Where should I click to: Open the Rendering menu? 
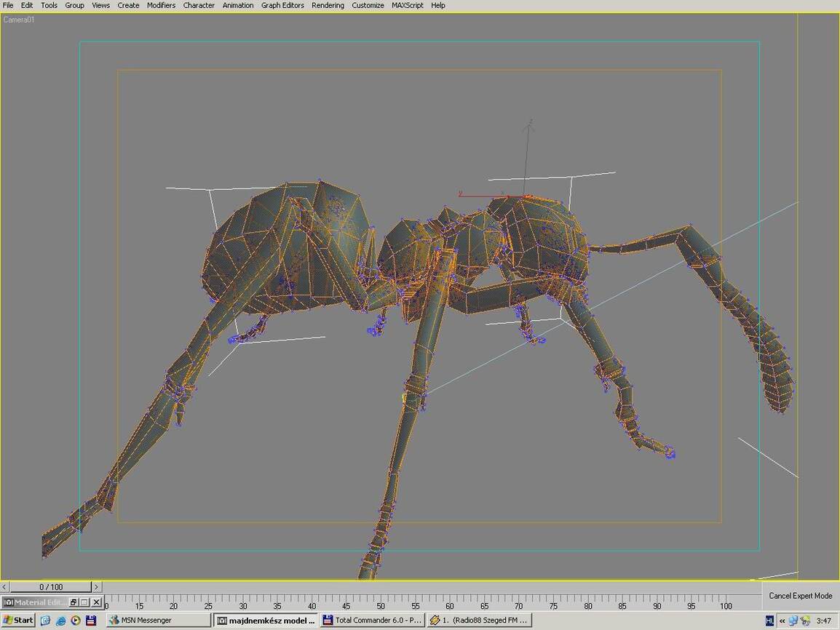click(x=328, y=5)
